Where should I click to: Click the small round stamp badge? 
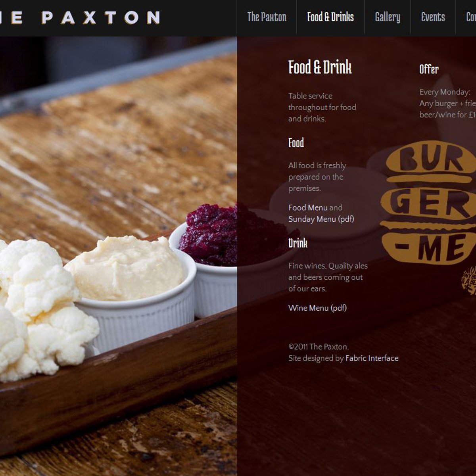click(469, 280)
